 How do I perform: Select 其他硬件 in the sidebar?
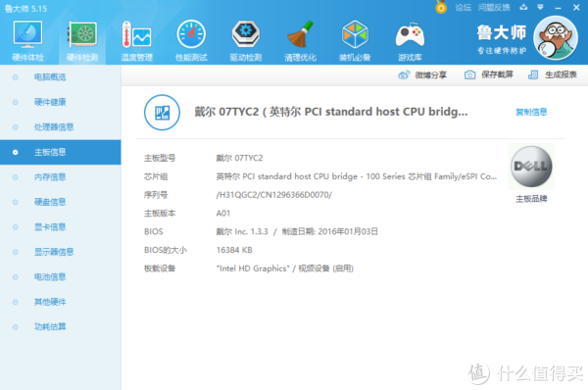click(61, 302)
